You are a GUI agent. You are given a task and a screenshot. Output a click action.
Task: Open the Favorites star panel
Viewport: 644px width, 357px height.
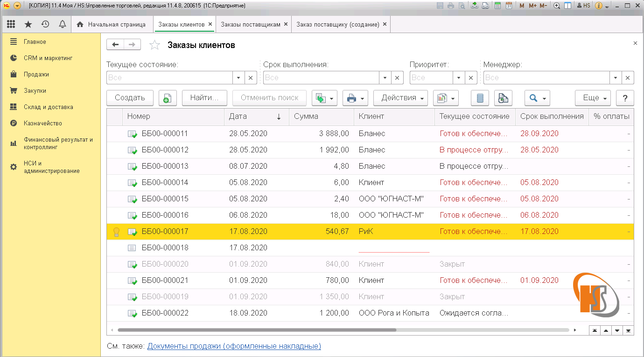[28, 24]
